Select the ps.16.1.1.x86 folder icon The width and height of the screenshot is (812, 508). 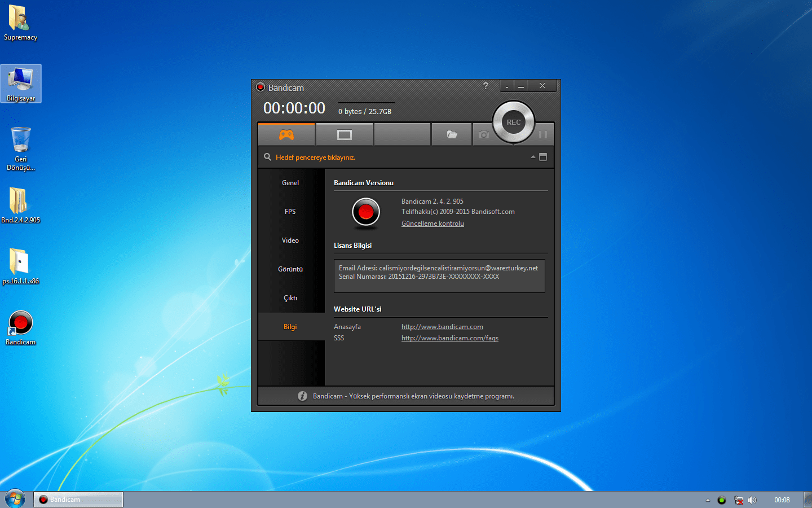[21, 266]
